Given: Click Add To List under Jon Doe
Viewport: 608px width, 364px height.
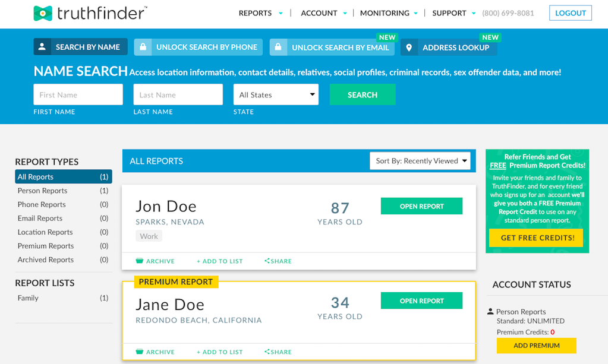Looking at the screenshot, I should [219, 261].
